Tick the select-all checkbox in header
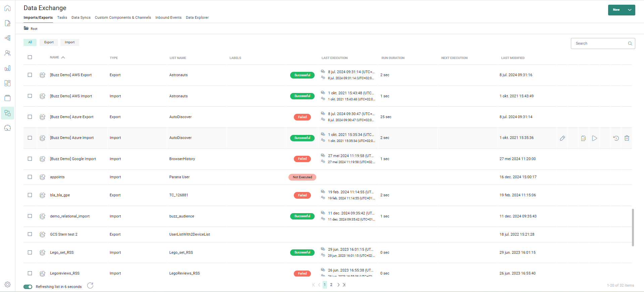Screen dimensions: 644x292 coord(30,57)
